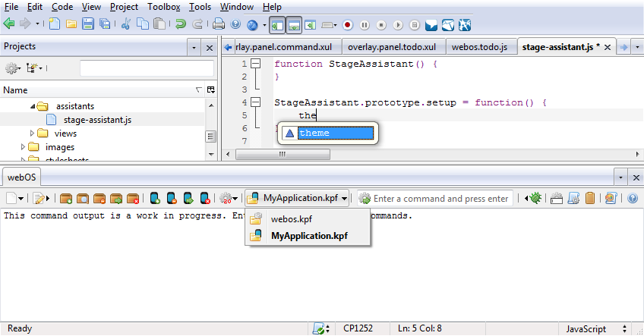The width and height of the screenshot is (644, 336).
Task: Click the command entry input field
Action: pyautogui.click(x=440, y=199)
